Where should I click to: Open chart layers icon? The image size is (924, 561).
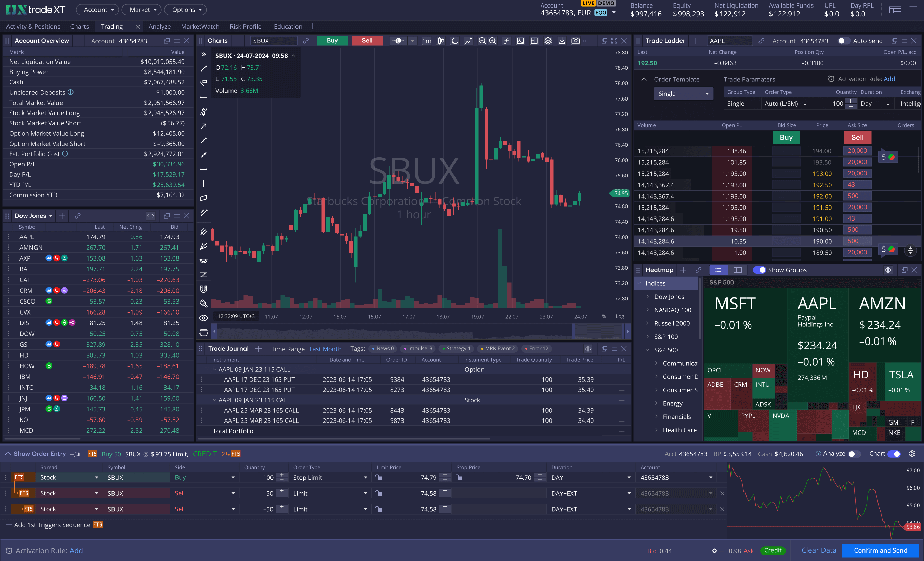pos(548,41)
